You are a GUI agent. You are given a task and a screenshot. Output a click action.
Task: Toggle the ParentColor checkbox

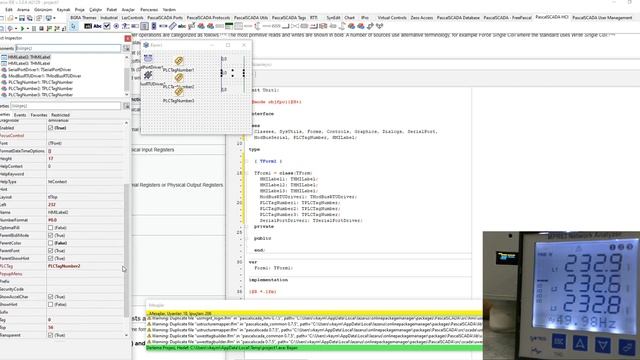click(51, 243)
